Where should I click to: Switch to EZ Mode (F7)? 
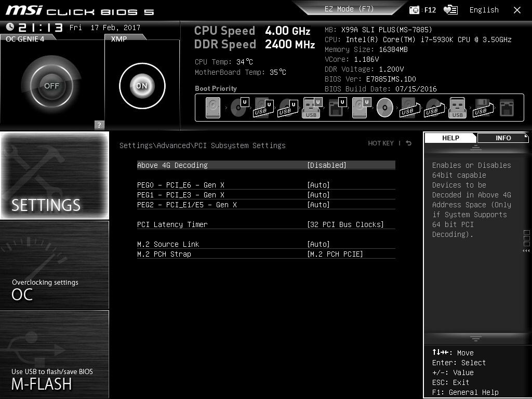pyautogui.click(x=349, y=9)
